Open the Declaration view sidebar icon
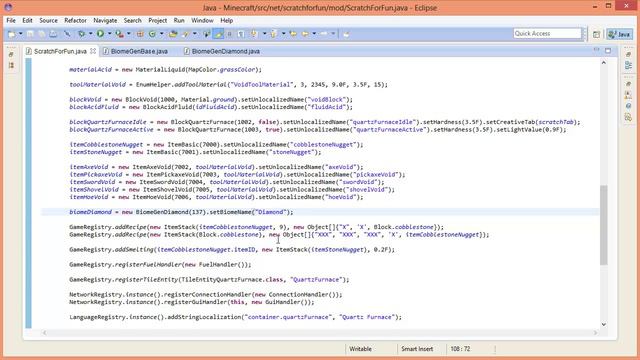Viewport: 640px width, 360px height. coord(628,118)
